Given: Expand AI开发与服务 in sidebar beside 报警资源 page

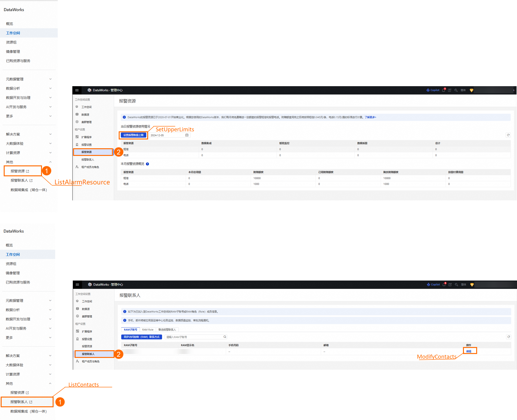Looking at the screenshot, I should click(x=50, y=107).
